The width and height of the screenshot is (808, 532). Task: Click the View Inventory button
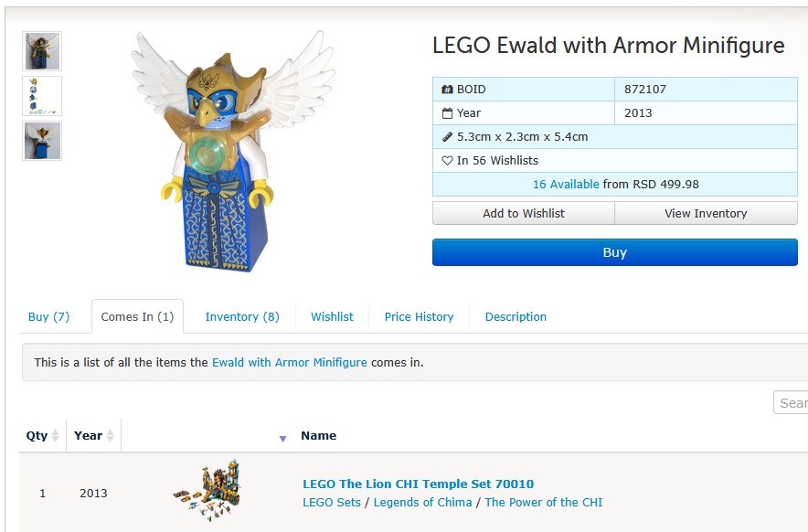[x=706, y=213]
